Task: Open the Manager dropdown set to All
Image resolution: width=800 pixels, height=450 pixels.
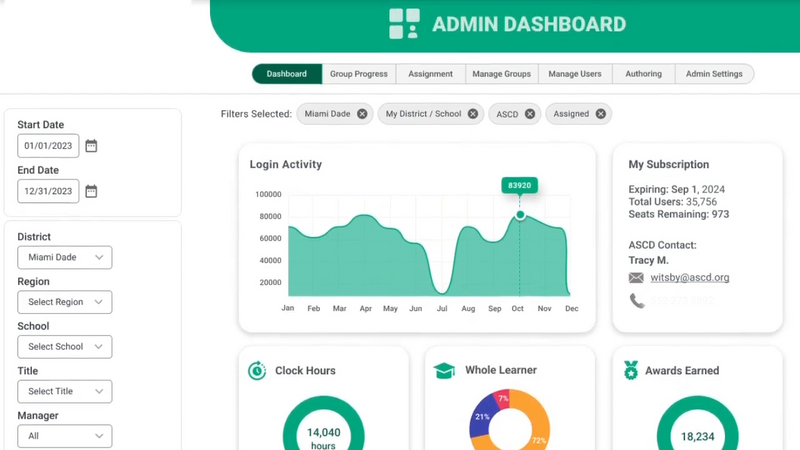Action: coord(65,436)
